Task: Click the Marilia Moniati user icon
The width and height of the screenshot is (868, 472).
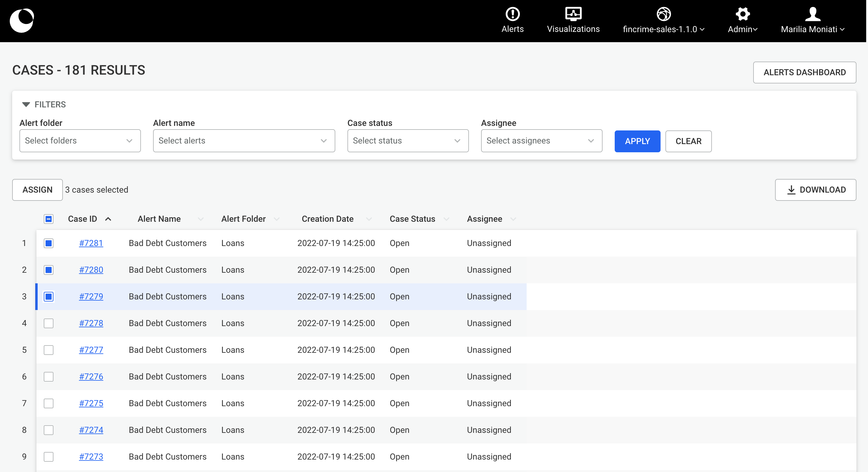Action: [812, 14]
